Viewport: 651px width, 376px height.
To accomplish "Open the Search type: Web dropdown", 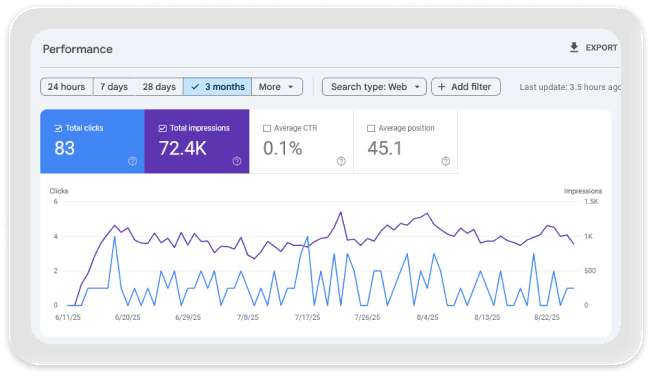I will [x=374, y=87].
